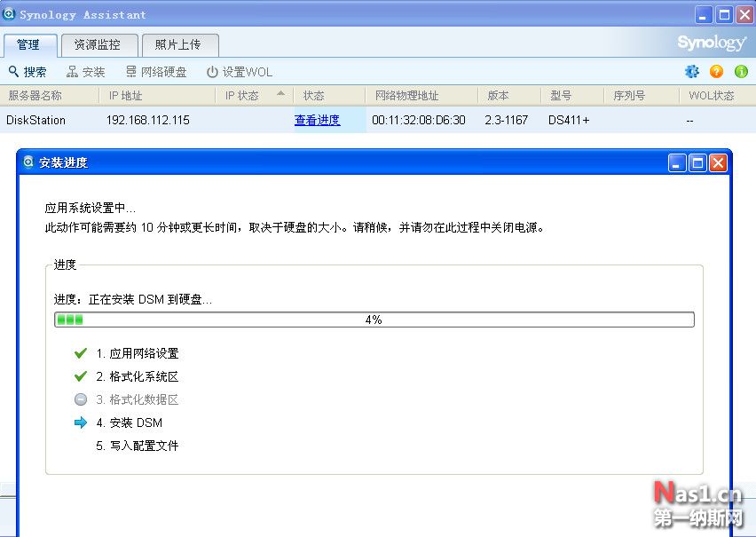756x537 pixels.
Task: Click the MAC address 00:11:32:08:D6:30
Action: click(x=419, y=120)
